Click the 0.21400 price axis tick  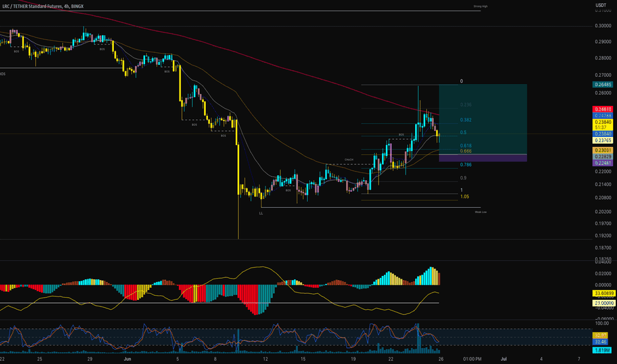click(x=603, y=185)
